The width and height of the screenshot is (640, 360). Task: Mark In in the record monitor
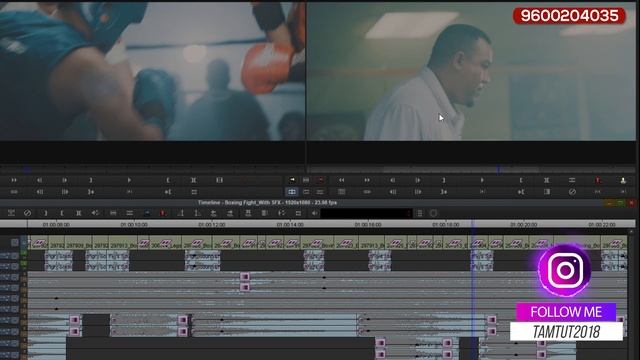[x=521, y=180]
